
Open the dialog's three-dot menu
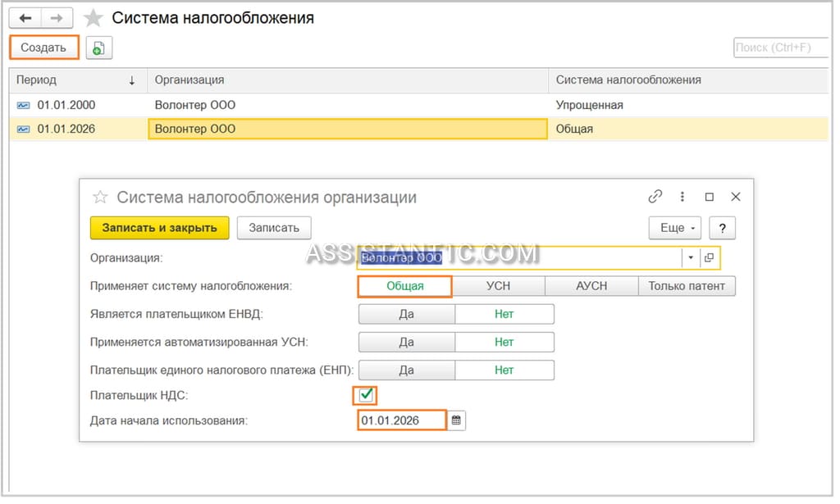tap(682, 197)
